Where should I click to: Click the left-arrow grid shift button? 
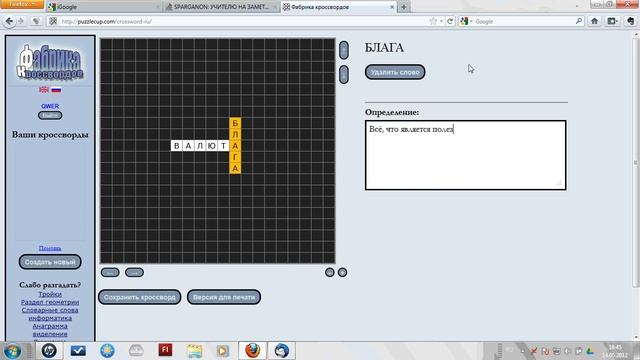[x=110, y=272]
